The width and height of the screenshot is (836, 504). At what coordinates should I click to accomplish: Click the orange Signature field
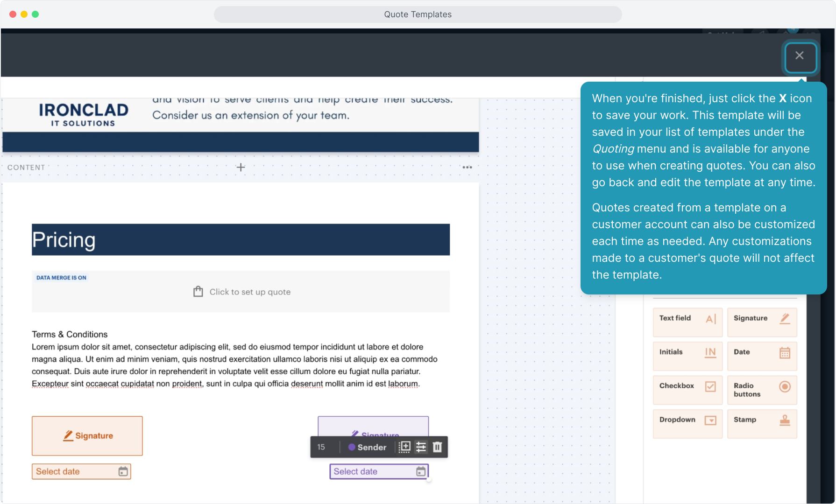(87, 435)
